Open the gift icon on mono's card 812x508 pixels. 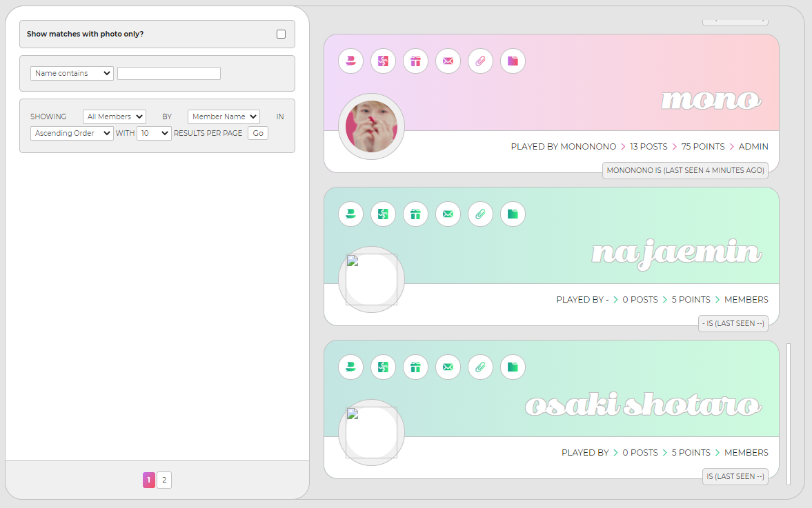(415, 61)
